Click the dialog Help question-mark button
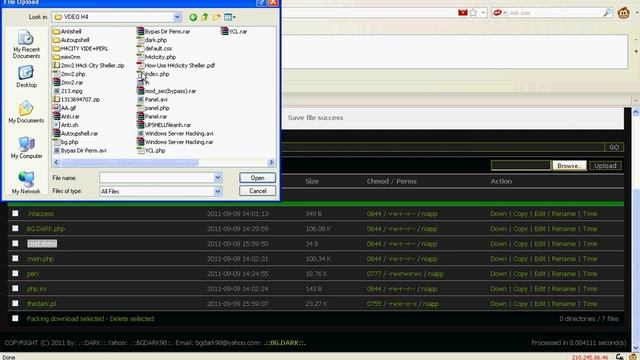 click(x=261, y=2)
